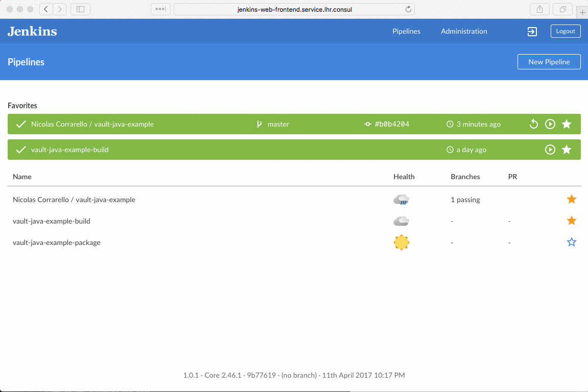Click the cloudy health icon for vault-java-example-build
This screenshot has width=588, height=392.
click(x=401, y=221)
